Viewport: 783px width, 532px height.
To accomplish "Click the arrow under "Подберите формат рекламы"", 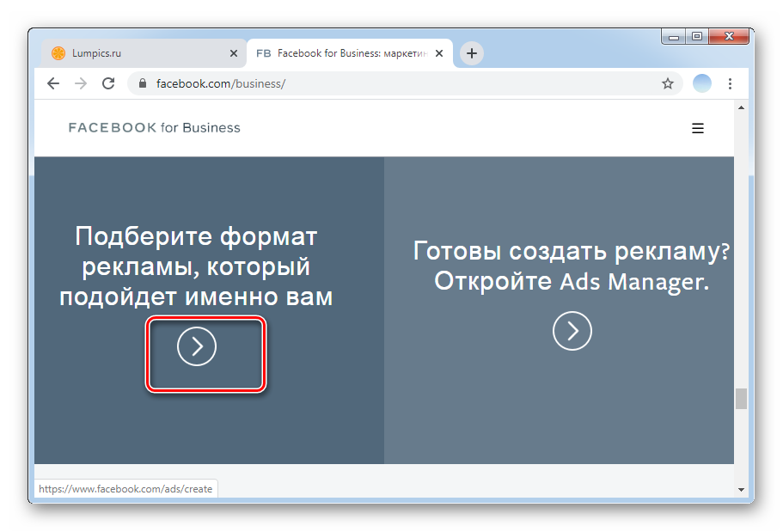I will pyautogui.click(x=197, y=346).
